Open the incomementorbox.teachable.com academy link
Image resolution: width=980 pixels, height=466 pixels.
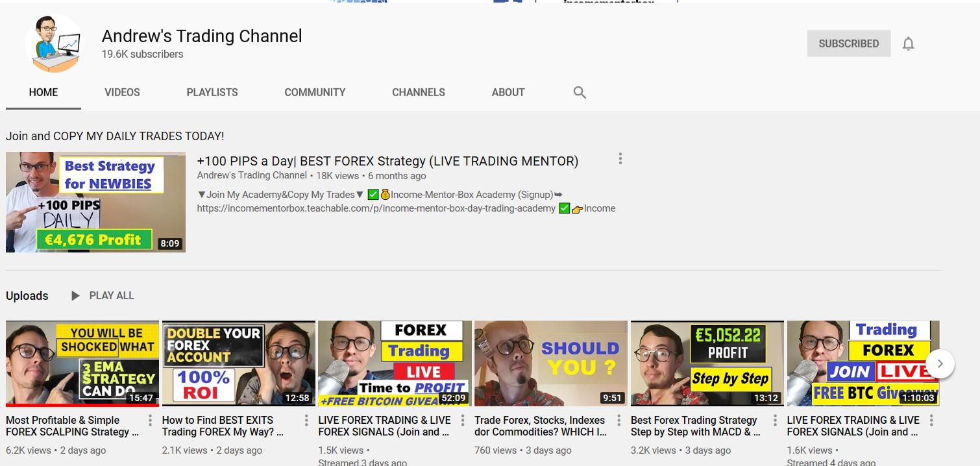376,208
